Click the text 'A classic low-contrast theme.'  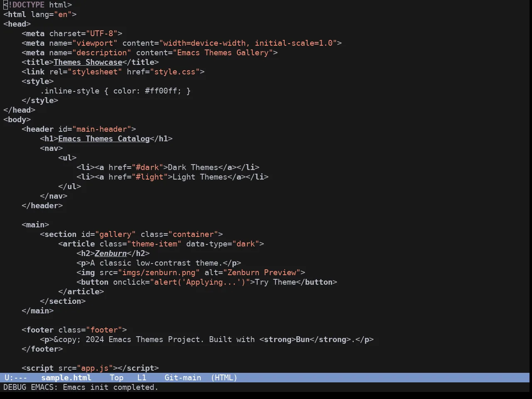coord(156,263)
